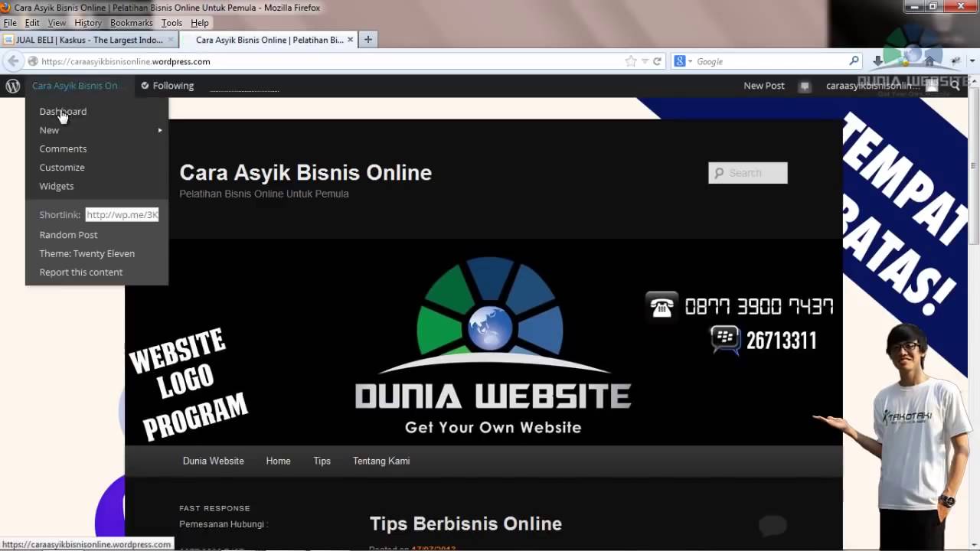
Task: Open the URL history dropdown arrow
Action: tap(645, 61)
